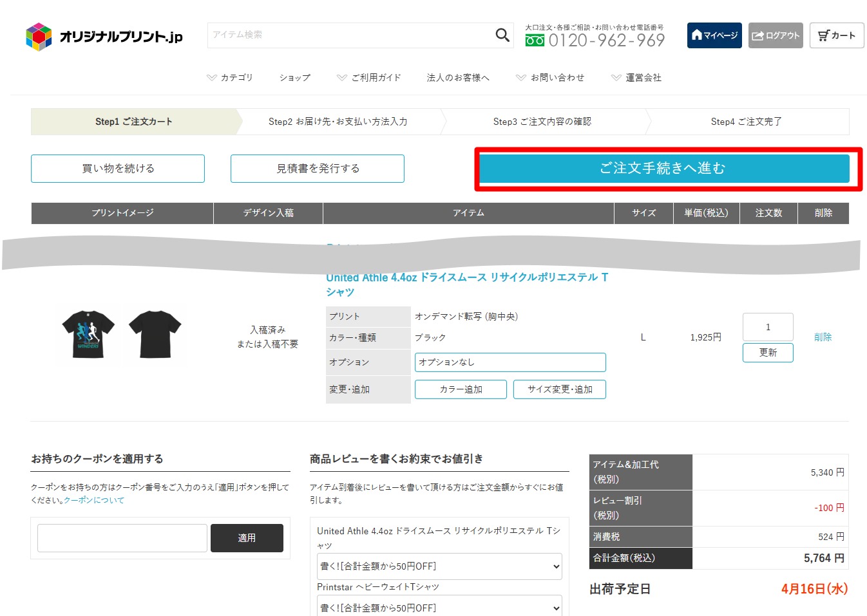The height and width of the screenshot is (616, 867).
Task: Click the カラー追加 button
Action: [461, 389]
